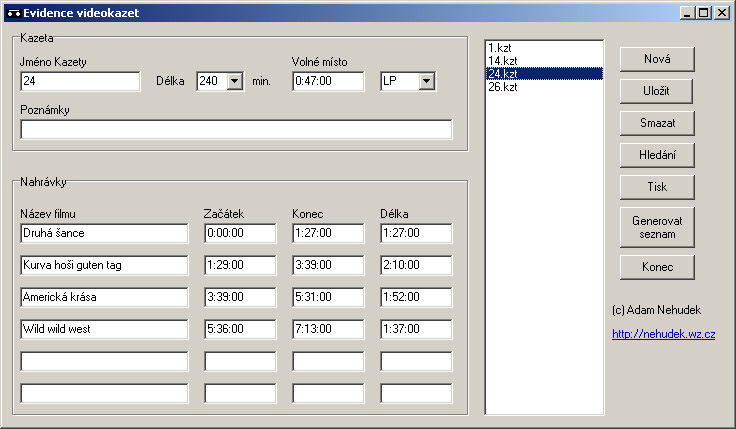
Task: Minimize the Evidence videokazet window
Action: tap(687, 13)
